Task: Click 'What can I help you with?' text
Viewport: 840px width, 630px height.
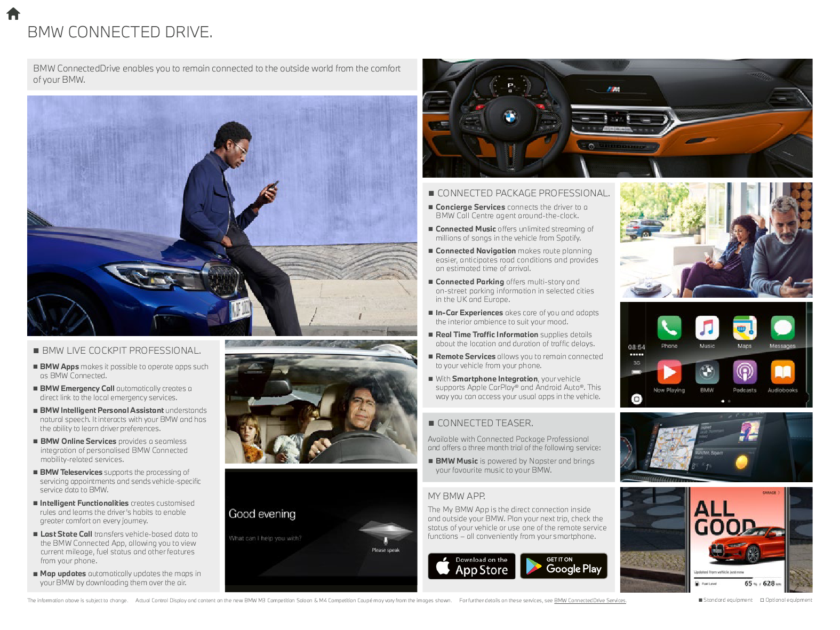Action: tap(265, 538)
